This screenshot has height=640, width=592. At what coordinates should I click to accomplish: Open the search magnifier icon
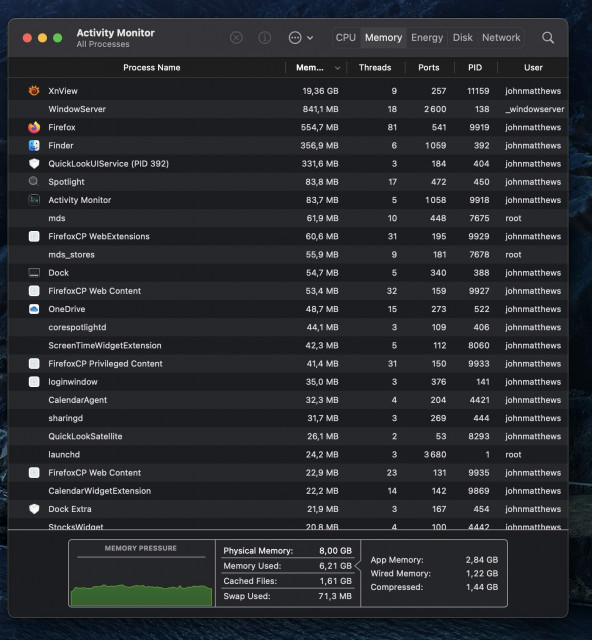click(548, 38)
